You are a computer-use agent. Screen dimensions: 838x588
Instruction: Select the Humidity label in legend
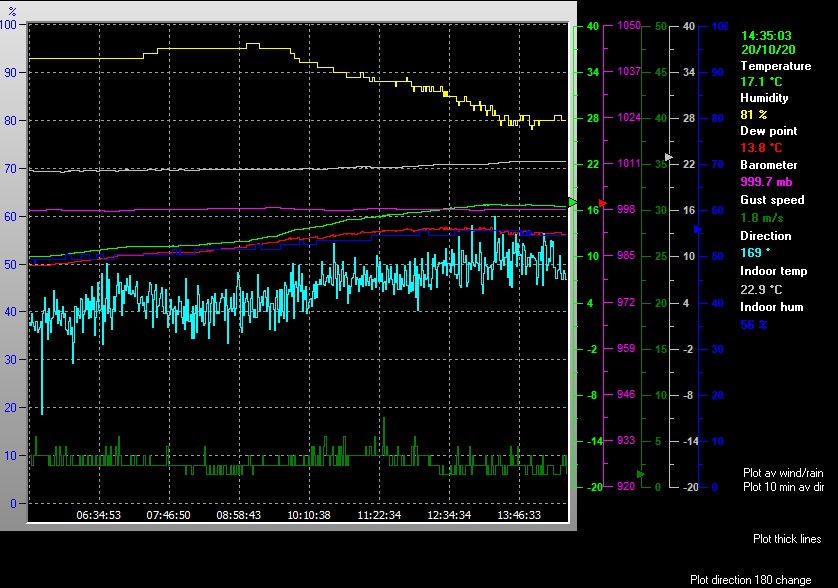pos(764,98)
